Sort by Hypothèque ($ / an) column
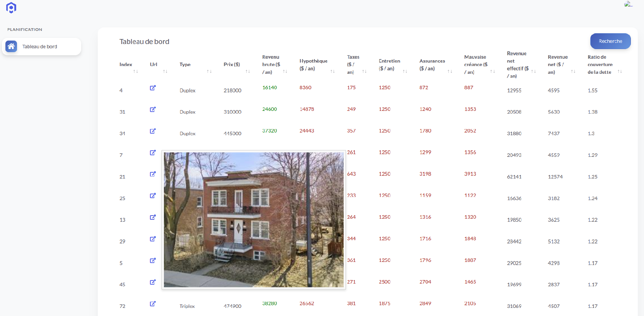Image resolution: width=644 pixels, height=316 pixels. (332, 71)
